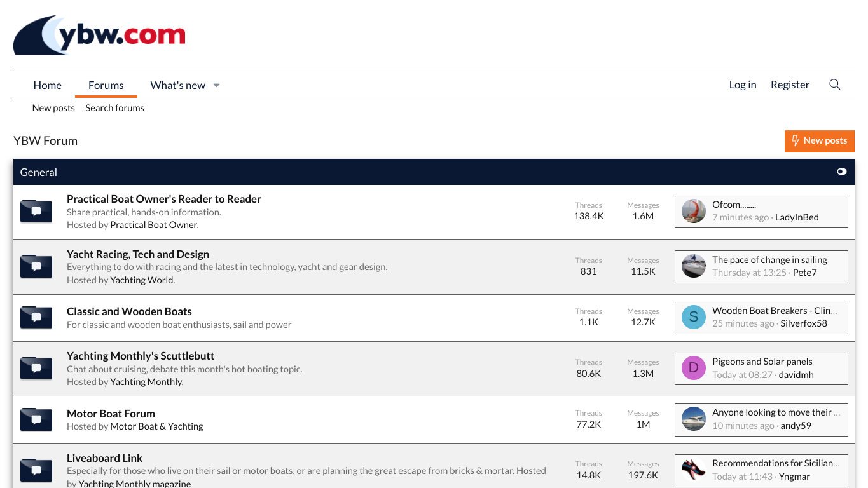Image resolution: width=868 pixels, height=488 pixels.
Task: Open LadyInBed's avatar thumbnail
Action: click(694, 211)
